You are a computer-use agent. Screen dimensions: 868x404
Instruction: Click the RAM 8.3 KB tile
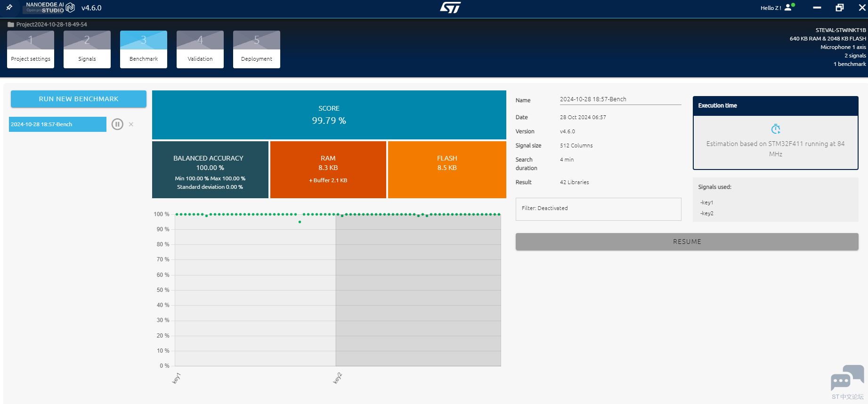click(328, 170)
